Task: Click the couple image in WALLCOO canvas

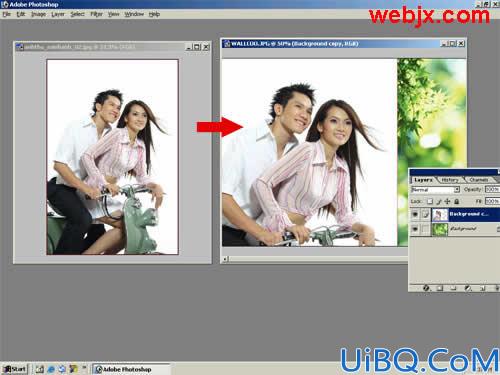Action: [x=309, y=152]
